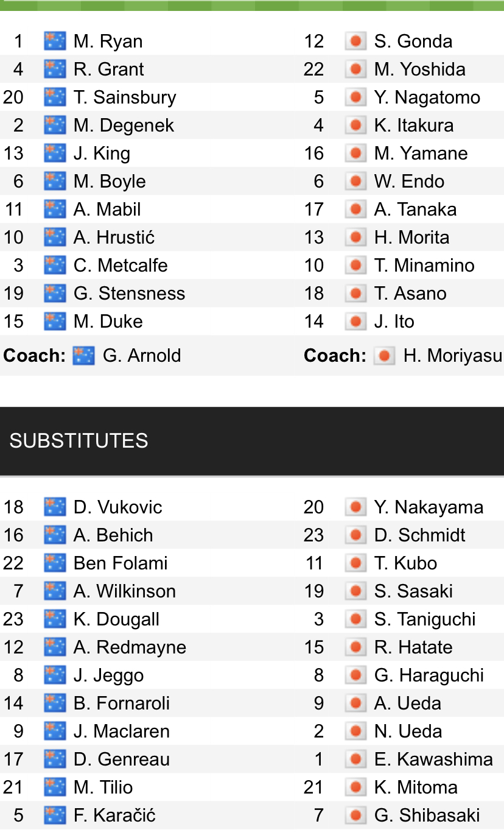This screenshot has width=504, height=838.
Task: Click the Japan flag beside T. Minamino
Action: [355, 266]
